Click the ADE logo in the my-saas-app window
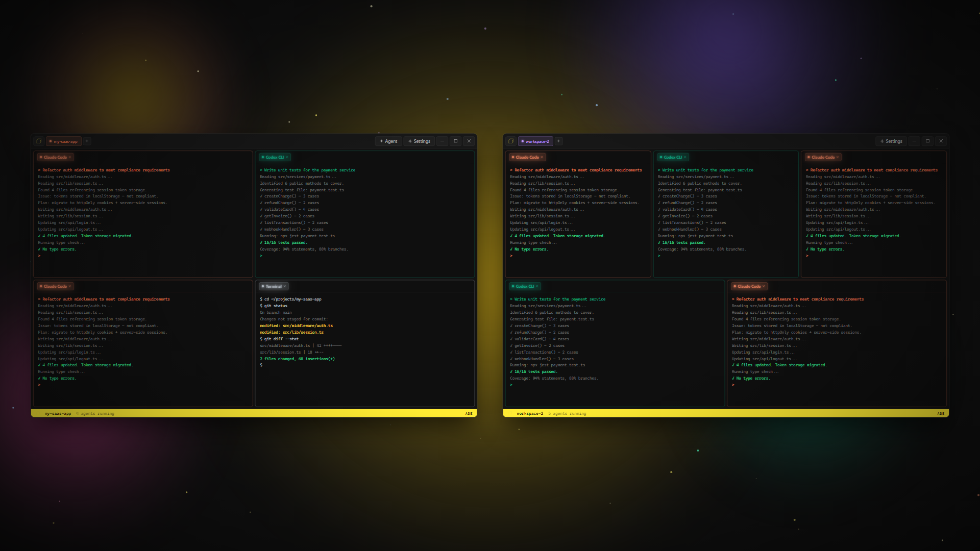Image resolution: width=980 pixels, height=551 pixels. 39,141
